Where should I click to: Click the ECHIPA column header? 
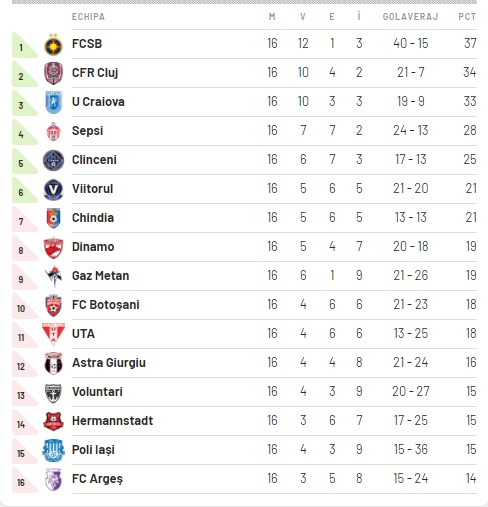click(x=88, y=17)
